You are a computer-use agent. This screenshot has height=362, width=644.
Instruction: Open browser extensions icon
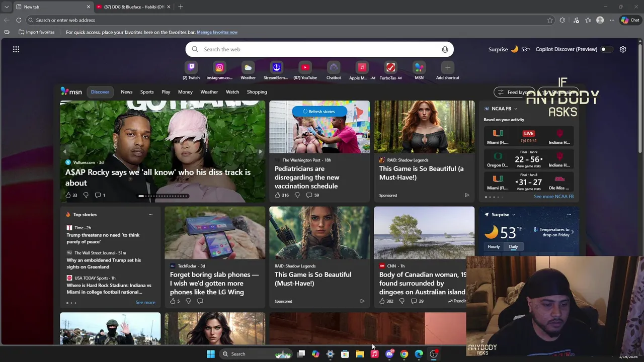562,20
